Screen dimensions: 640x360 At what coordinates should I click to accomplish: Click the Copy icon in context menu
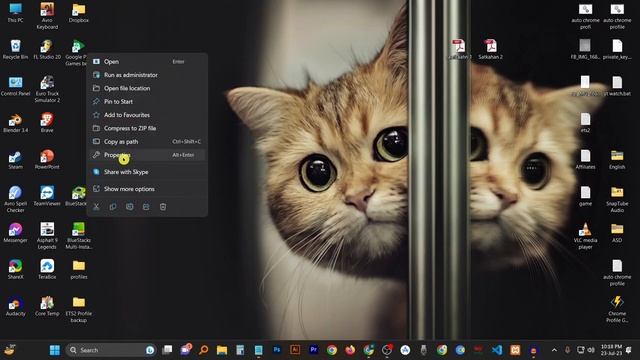113,207
